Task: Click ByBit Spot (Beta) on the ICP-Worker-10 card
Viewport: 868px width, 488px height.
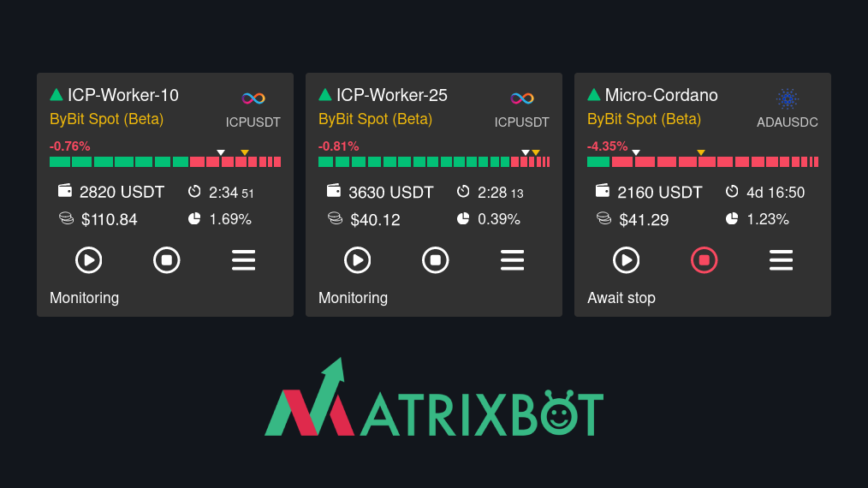Action: click(x=106, y=119)
